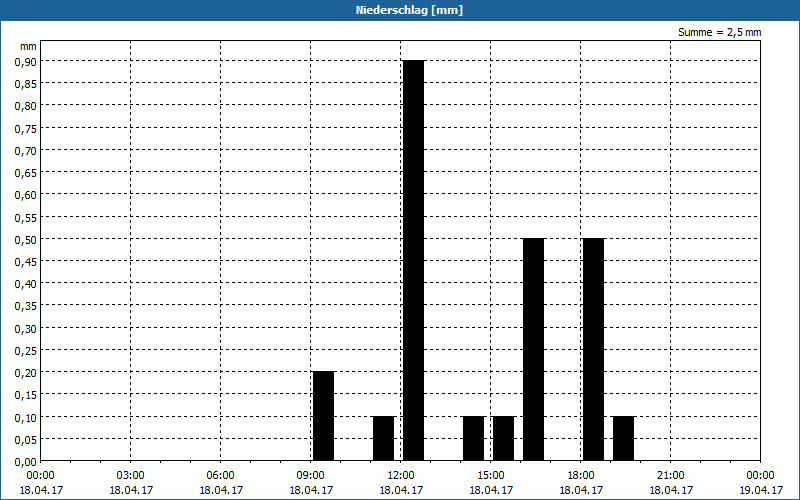Click the tallest 0,90 mm precipitation bar
800x500 pixels.
[414, 260]
